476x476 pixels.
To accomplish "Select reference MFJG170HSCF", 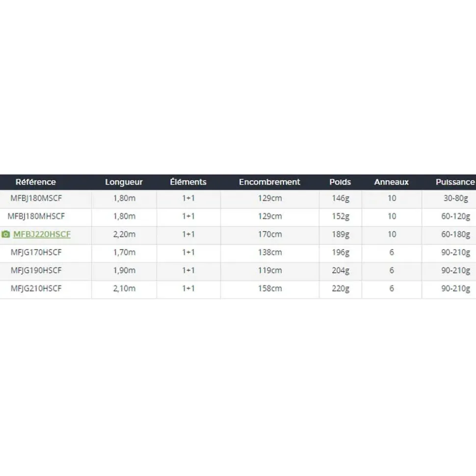I will tap(36, 252).
